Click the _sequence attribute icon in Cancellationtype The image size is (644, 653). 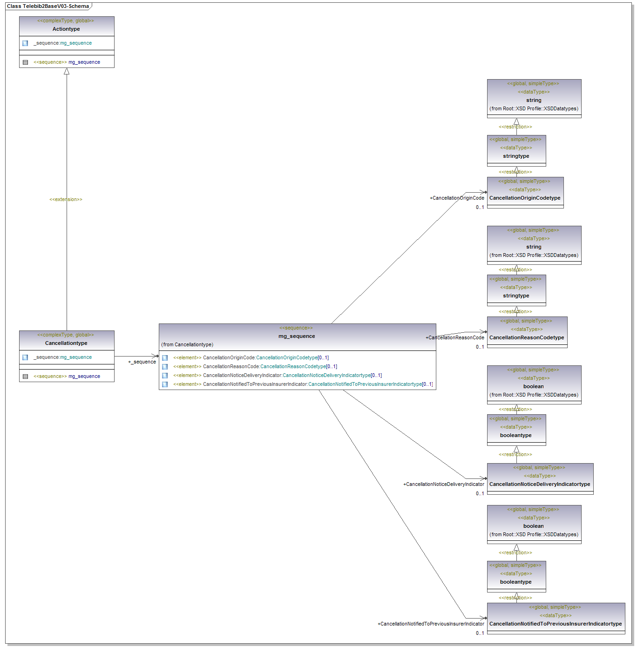tap(25, 357)
